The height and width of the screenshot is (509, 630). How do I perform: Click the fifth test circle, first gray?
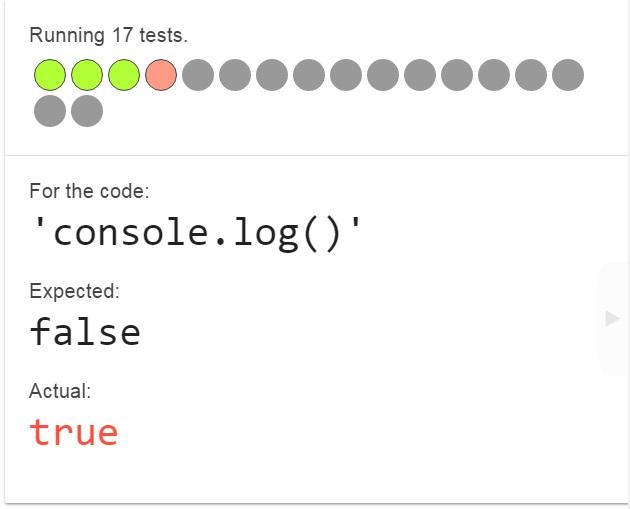[198, 75]
